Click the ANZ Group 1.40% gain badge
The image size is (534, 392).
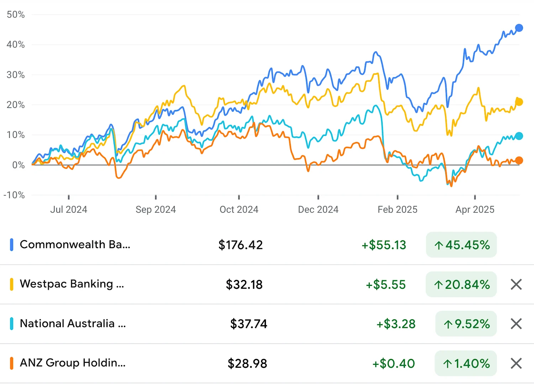[x=466, y=363]
